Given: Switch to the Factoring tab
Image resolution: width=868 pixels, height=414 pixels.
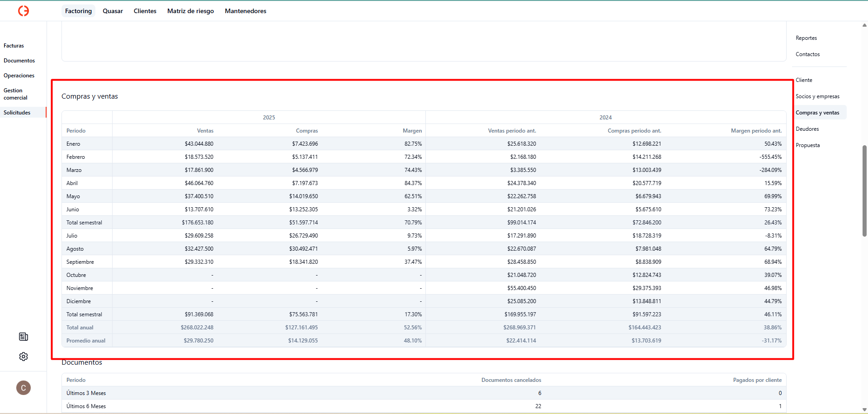Looking at the screenshot, I should point(78,11).
